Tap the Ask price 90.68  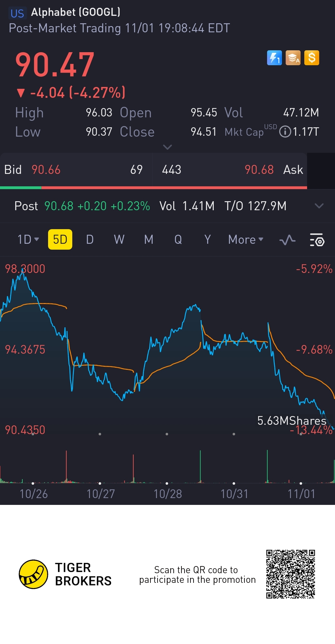pos(259,170)
